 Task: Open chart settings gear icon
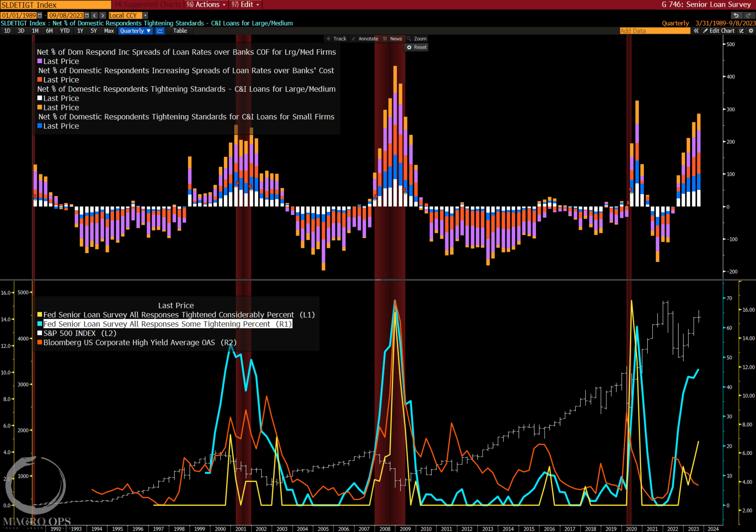click(751, 31)
